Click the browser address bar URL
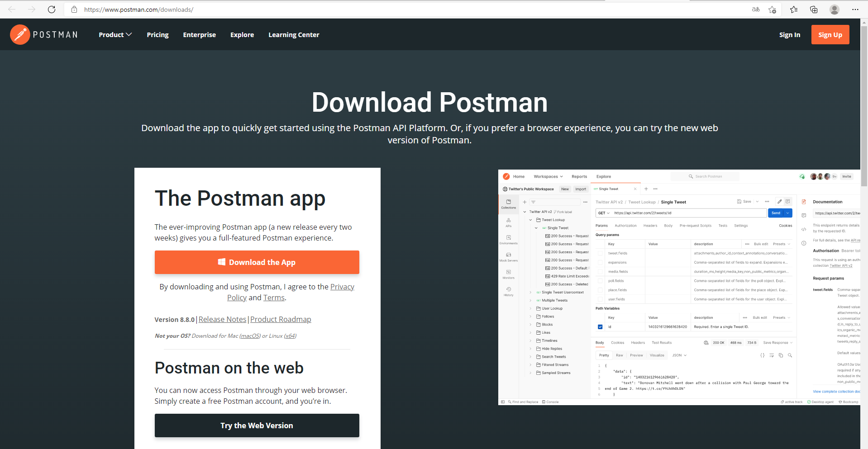Screen dimensions: 868x449 138,9
